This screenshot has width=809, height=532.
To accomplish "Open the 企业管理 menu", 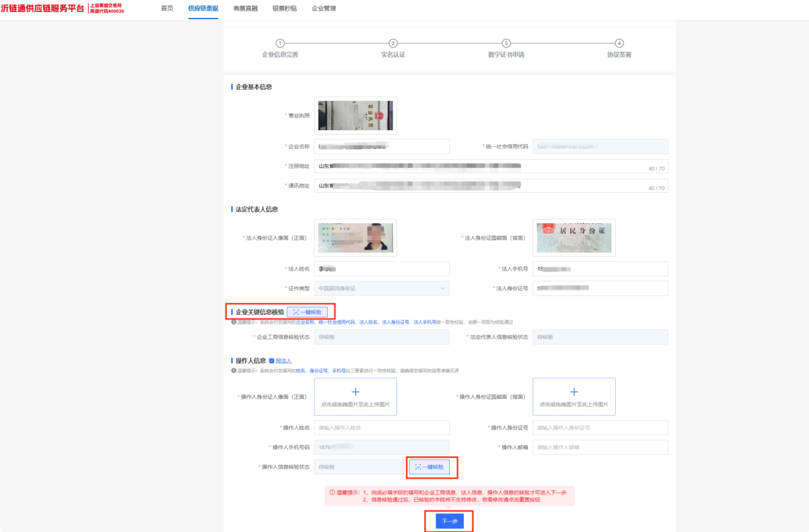I will click(x=324, y=8).
